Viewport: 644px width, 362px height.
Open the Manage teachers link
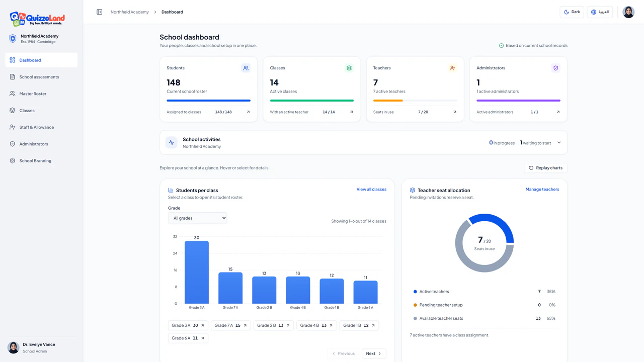542,190
